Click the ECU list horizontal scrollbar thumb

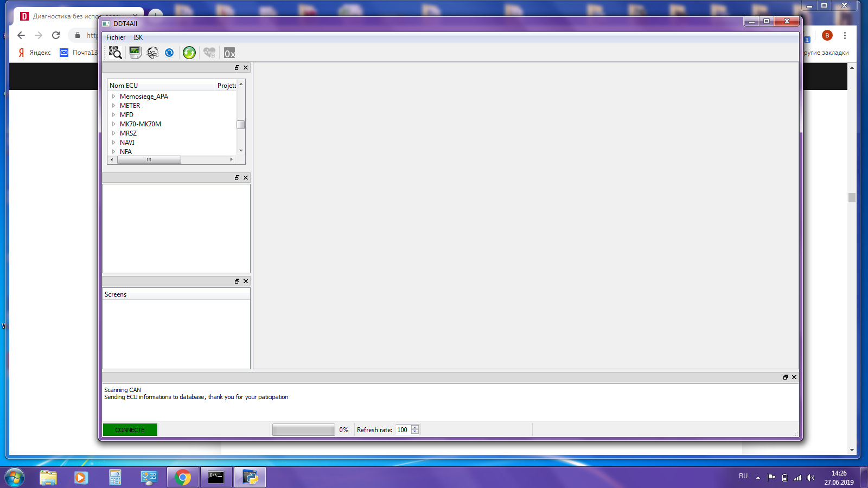click(149, 160)
